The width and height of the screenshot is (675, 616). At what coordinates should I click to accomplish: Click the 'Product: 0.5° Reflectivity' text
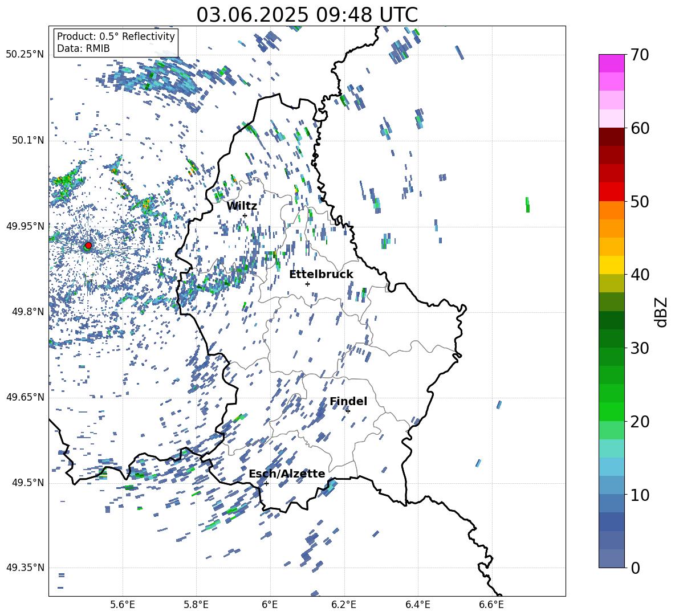(116, 36)
